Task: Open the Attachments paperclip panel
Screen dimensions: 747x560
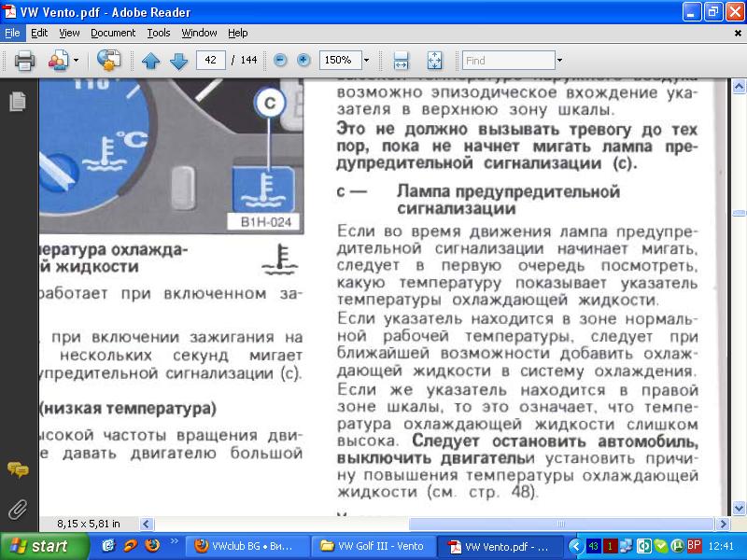Action: coord(17,509)
